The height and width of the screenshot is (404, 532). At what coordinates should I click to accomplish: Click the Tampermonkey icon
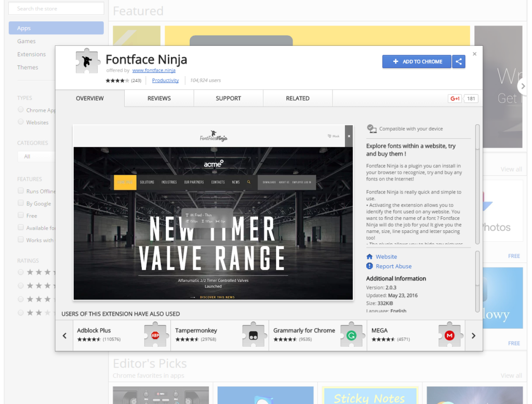pyautogui.click(x=253, y=335)
